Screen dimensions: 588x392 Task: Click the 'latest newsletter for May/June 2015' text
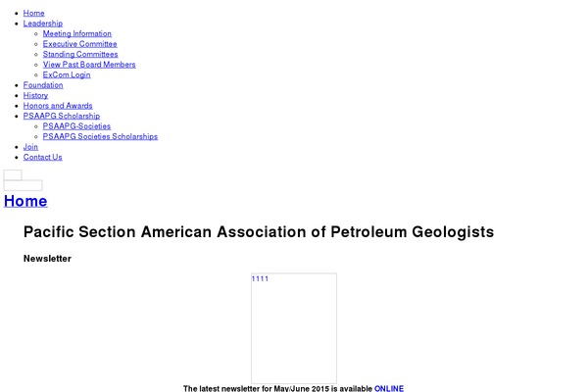click(x=264, y=388)
